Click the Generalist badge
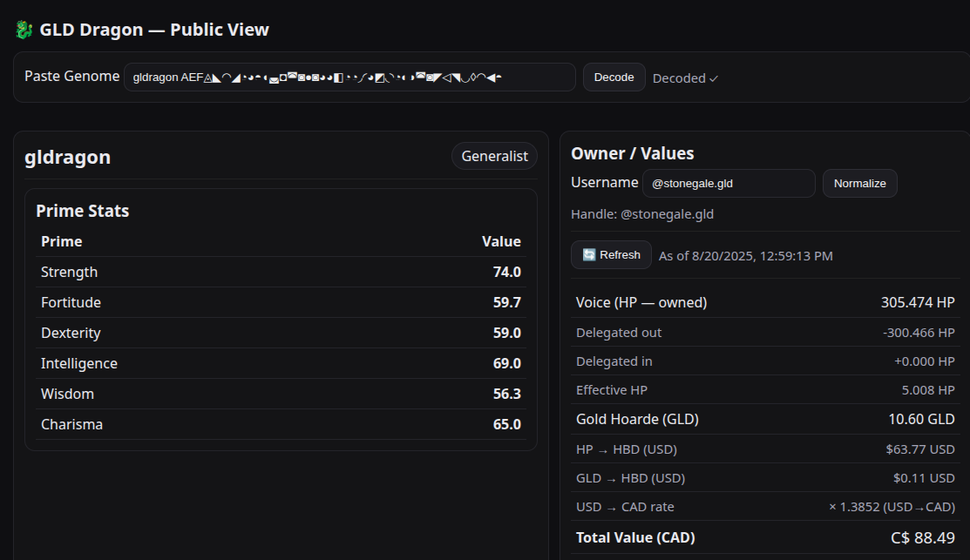The image size is (970, 560). 494,157
